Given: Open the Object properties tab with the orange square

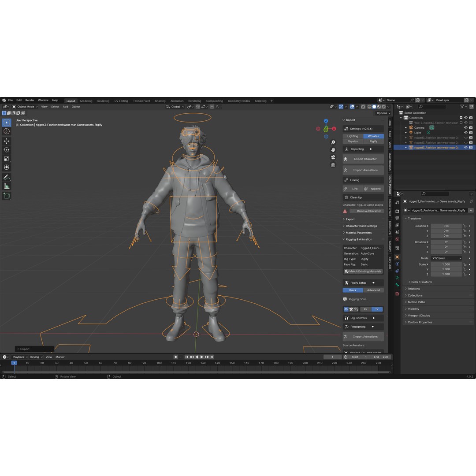Looking at the screenshot, I should pyautogui.click(x=397, y=257).
